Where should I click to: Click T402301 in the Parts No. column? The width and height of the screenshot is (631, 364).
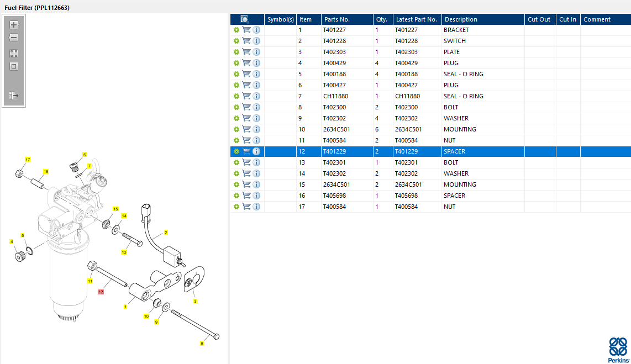click(334, 162)
